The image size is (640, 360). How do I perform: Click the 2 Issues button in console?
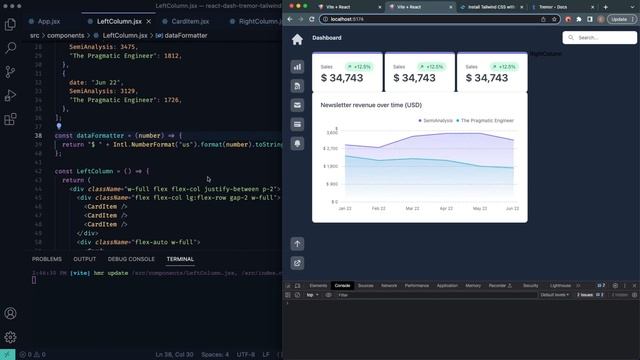click(x=590, y=295)
